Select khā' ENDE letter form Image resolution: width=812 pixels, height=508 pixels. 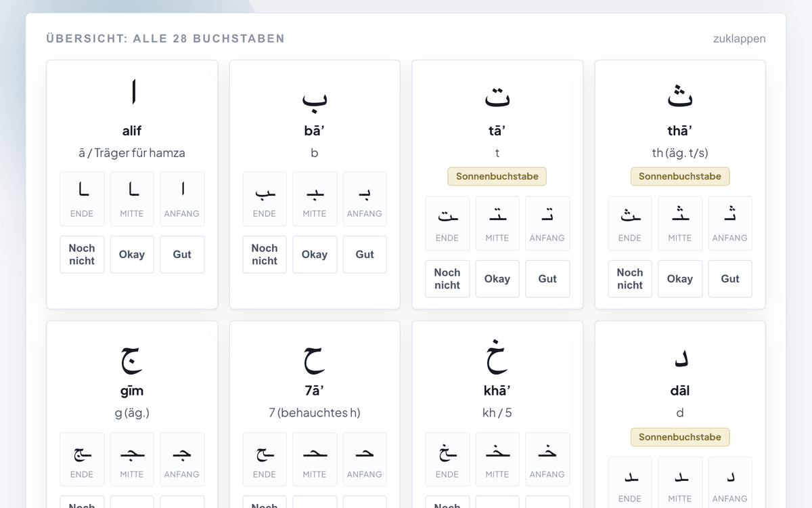point(447,459)
